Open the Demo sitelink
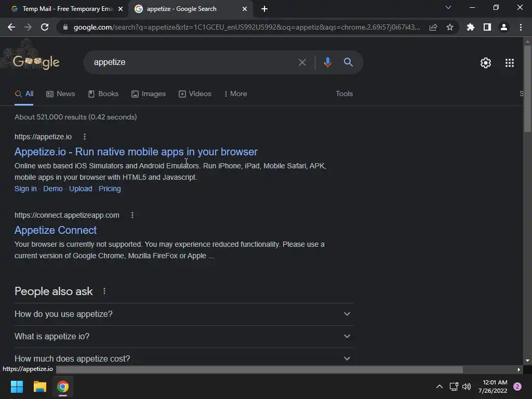 (x=53, y=189)
